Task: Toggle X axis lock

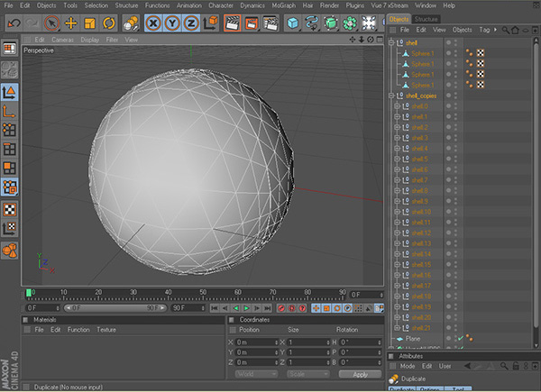Action: click(153, 23)
